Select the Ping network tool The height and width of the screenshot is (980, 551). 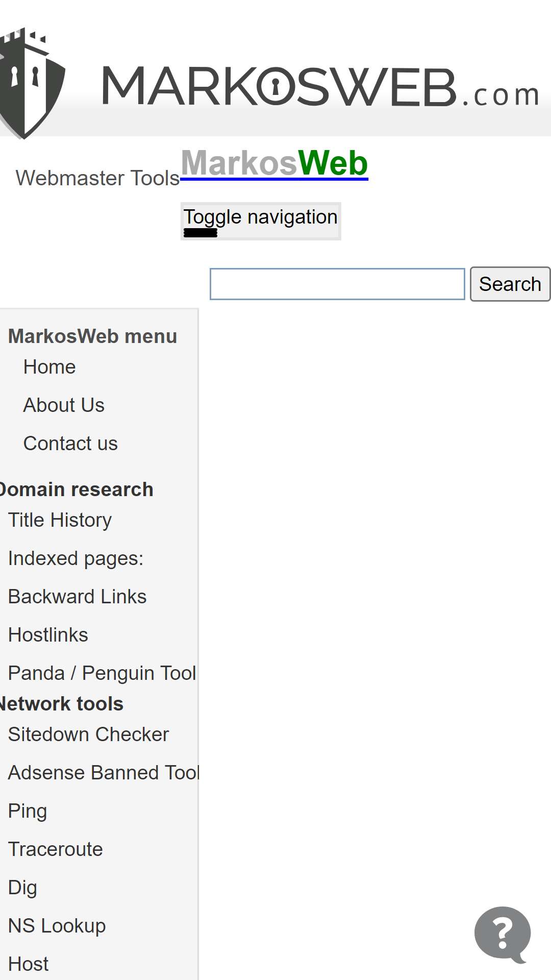click(28, 811)
